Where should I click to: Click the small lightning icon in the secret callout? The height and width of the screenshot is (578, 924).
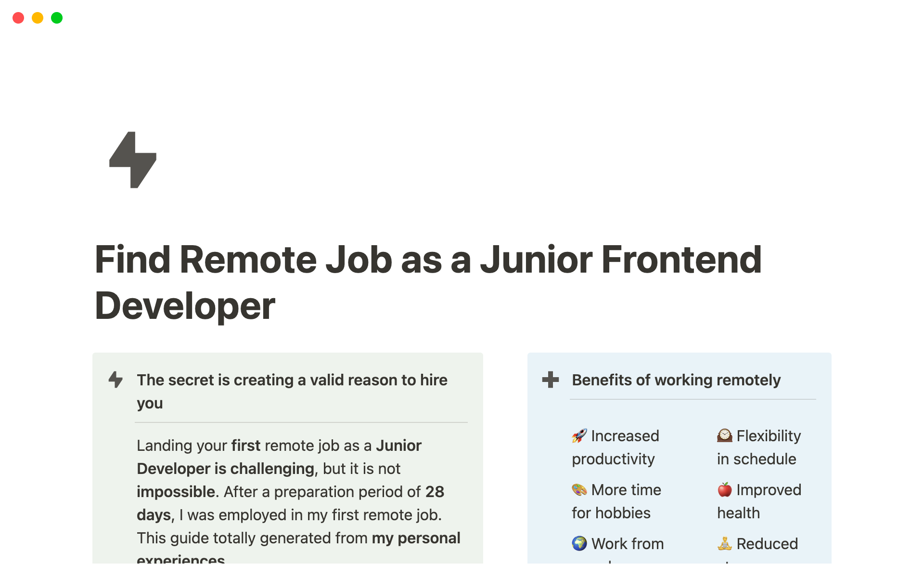pos(115,380)
